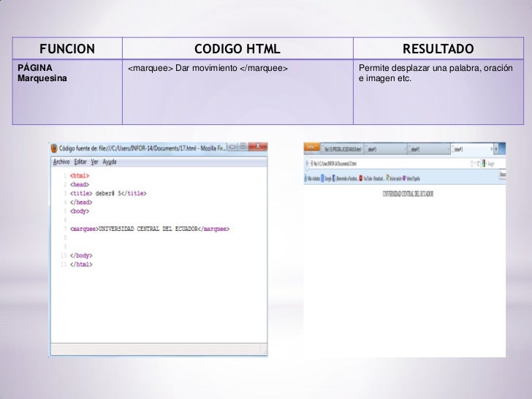Image resolution: width=532 pixels, height=399 pixels.
Task: Click the </body> closing tag line
Action: click(x=81, y=256)
